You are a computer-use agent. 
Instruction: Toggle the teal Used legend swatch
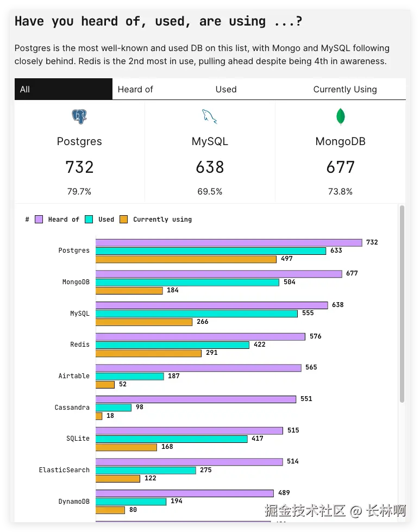tap(89, 220)
